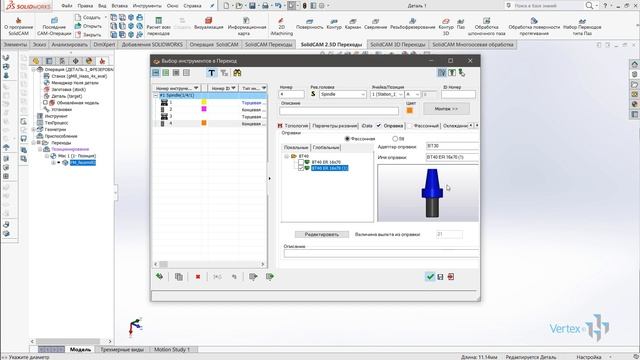
Task: Click the magenta color swatch of tool 2
Action: point(204,109)
